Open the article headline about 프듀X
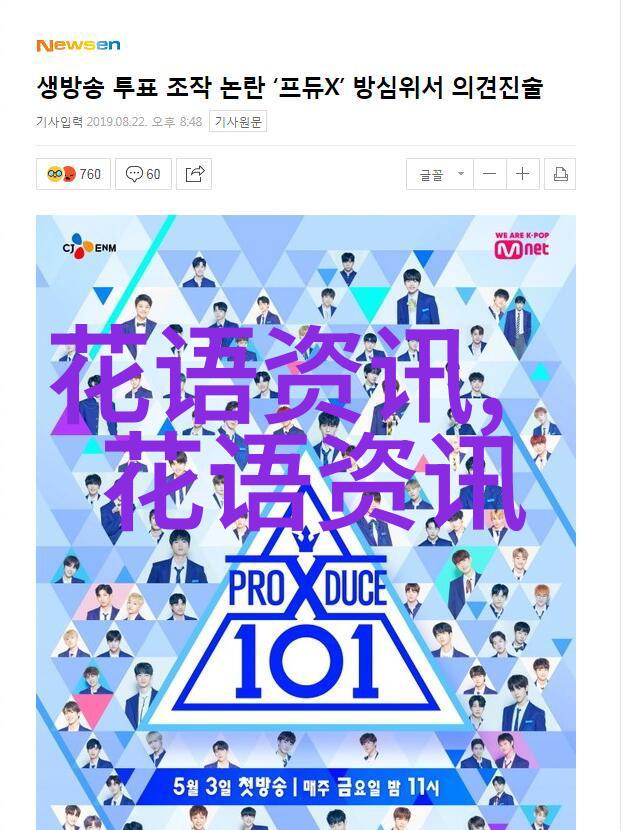Image resolution: width=626 pixels, height=830 pixels. click(290, 87)
